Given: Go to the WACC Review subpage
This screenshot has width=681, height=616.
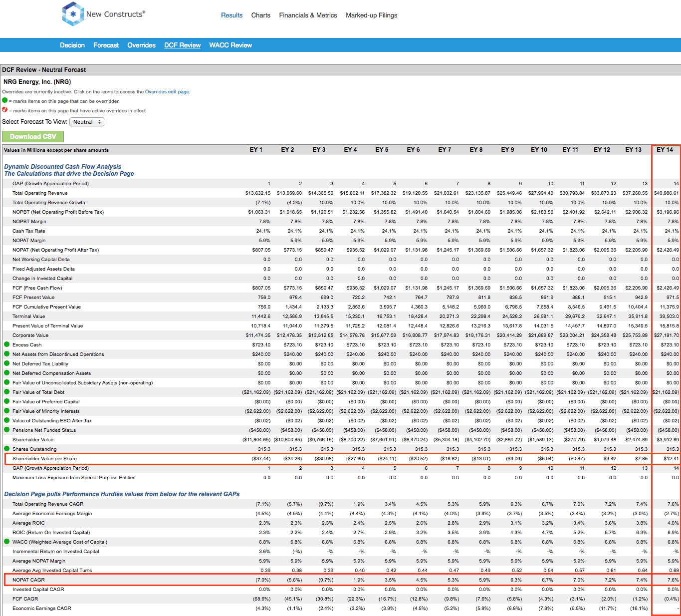Looking at the screenshot, I should coord(230,45).
